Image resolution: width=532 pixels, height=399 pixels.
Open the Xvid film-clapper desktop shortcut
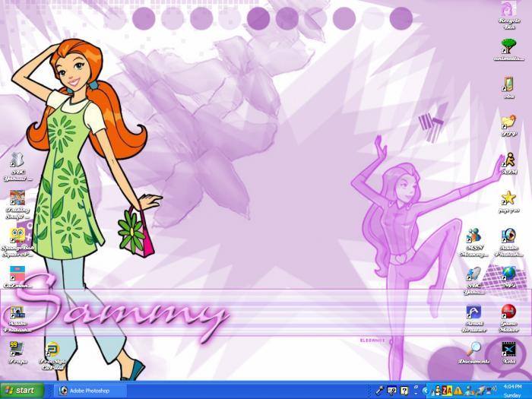[508, 349]
